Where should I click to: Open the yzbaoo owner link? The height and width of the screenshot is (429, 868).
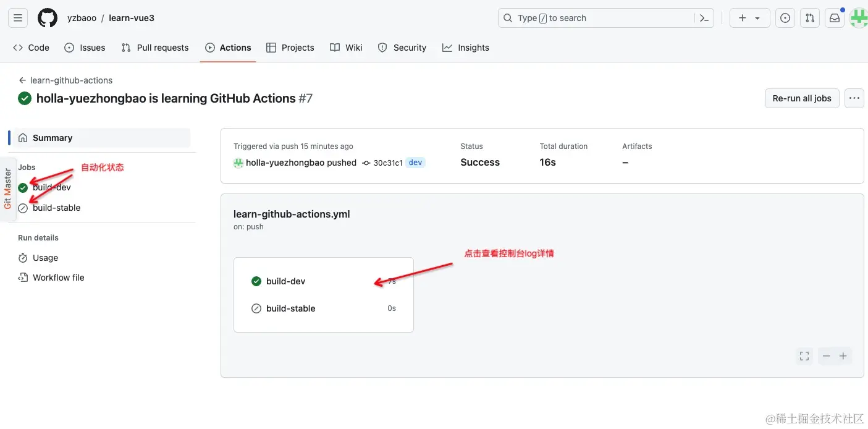pos(82,18)
